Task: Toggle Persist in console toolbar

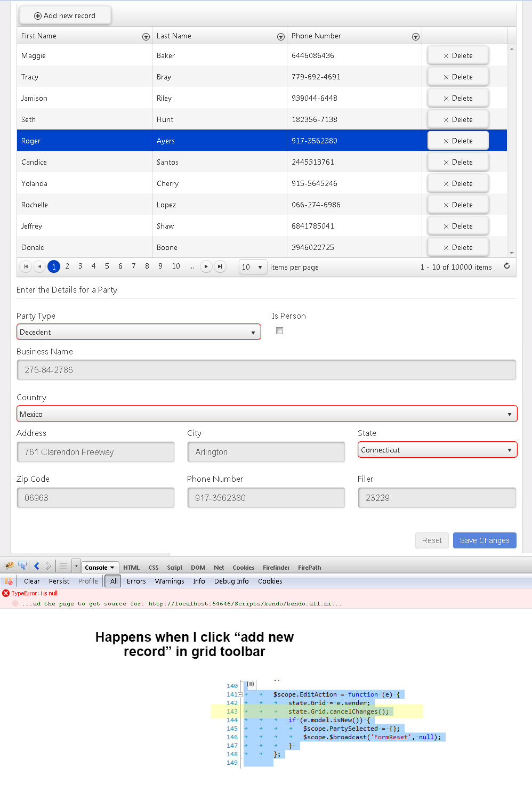Action: (59, 581)
